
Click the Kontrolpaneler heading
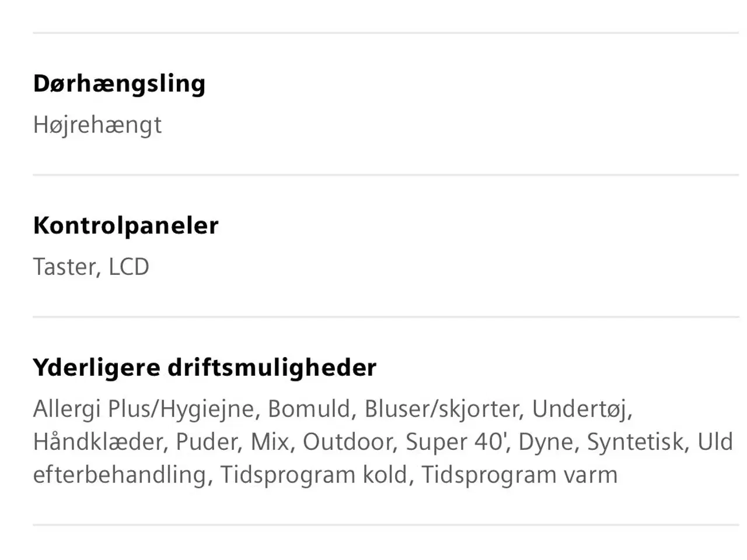tap(125, 226)
